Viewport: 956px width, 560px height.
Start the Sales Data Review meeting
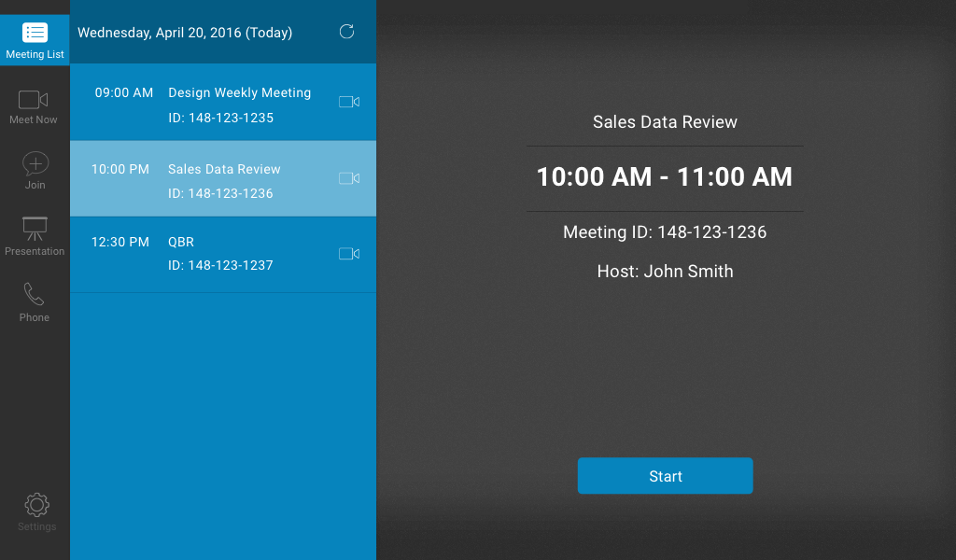pos(665,476)
